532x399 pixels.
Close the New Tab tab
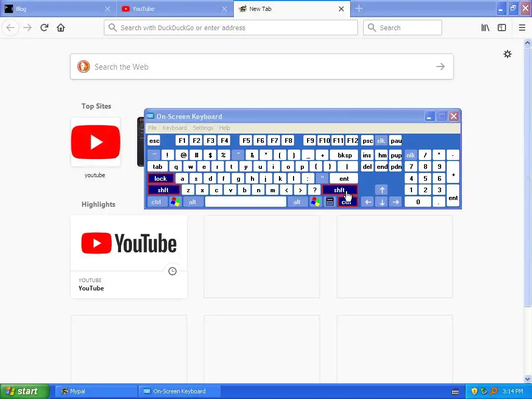[341, 9]
